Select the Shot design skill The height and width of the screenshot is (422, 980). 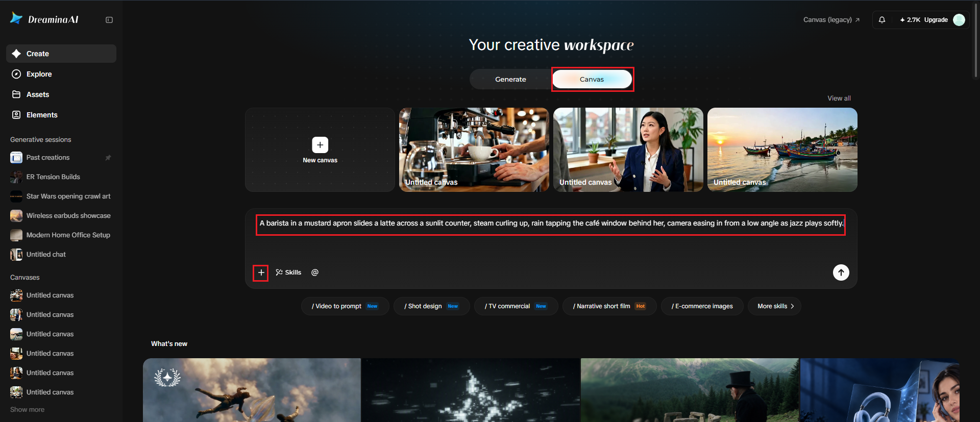point(431,306)
